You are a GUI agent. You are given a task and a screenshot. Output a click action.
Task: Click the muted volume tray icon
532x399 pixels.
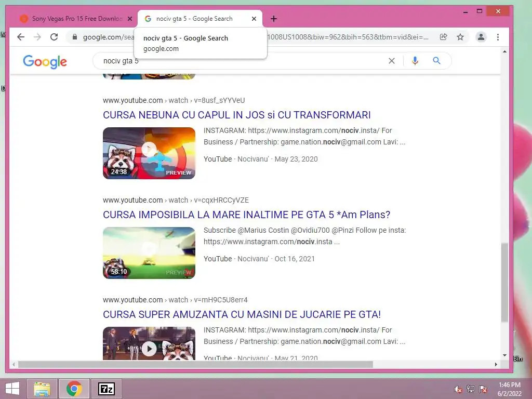[x=458, y=389]
